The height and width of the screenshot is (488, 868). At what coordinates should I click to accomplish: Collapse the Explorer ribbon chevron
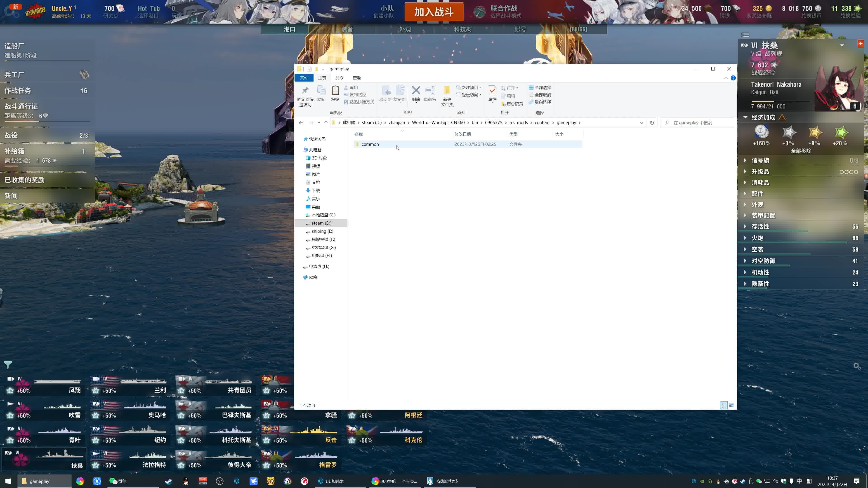(x=726, y=78)
